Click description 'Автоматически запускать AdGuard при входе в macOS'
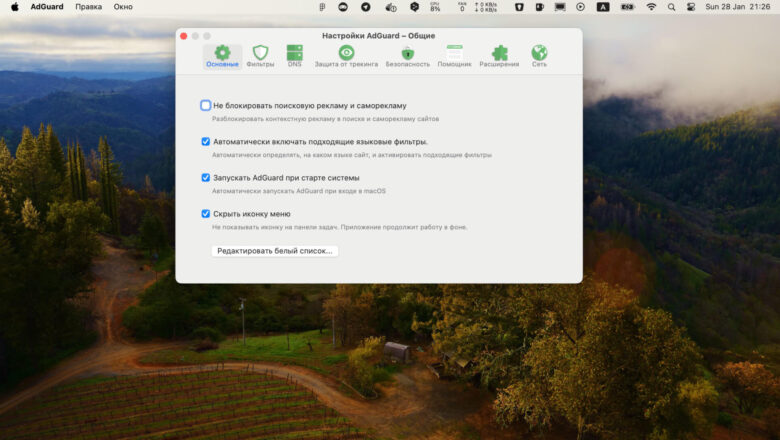 click(299, 191)
